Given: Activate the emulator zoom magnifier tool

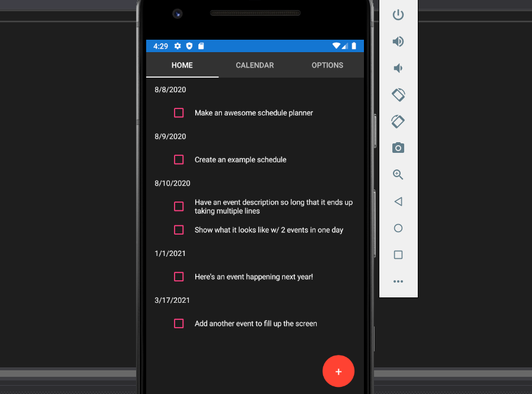Looking at the screenshot, I should coord(398,175).
